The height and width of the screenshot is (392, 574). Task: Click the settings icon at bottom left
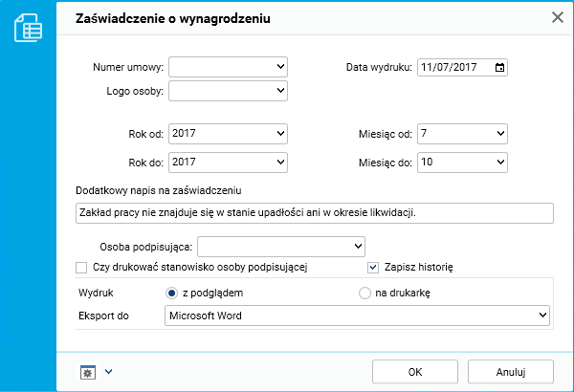[88, 371]
